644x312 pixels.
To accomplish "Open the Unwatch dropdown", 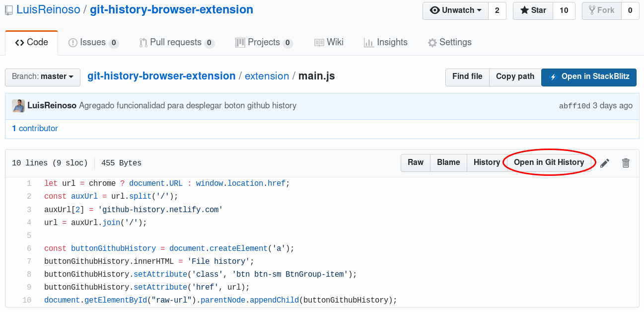I will click(455, 10).
